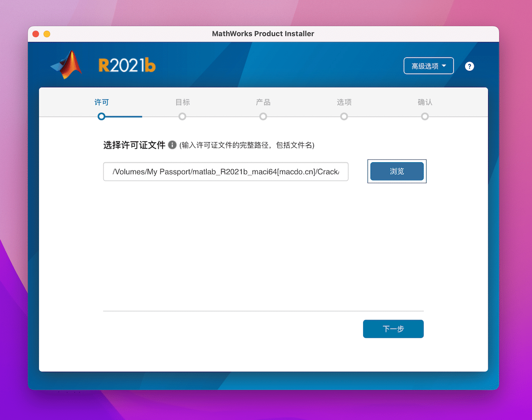
Task: Click the R2021b release logo
Action: pos(127,66)
